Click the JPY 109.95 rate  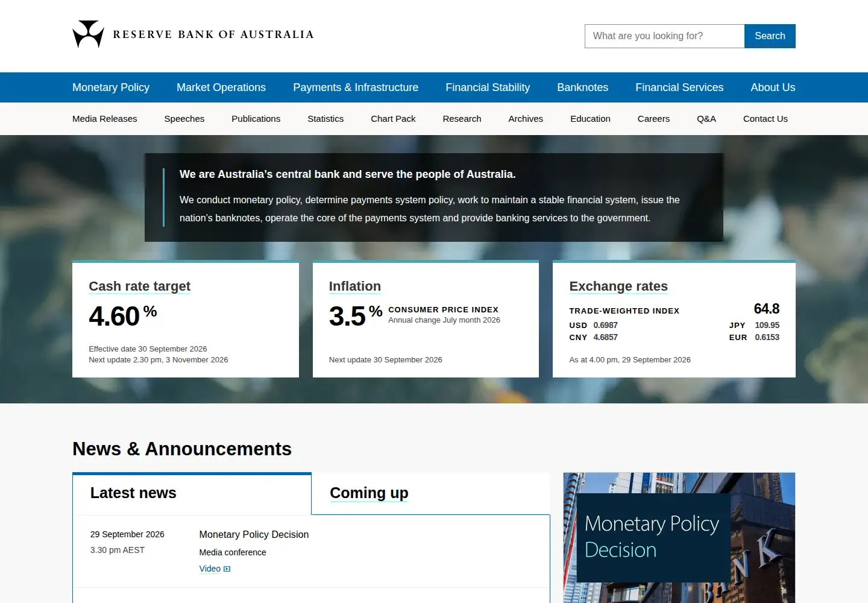(754, 325)
